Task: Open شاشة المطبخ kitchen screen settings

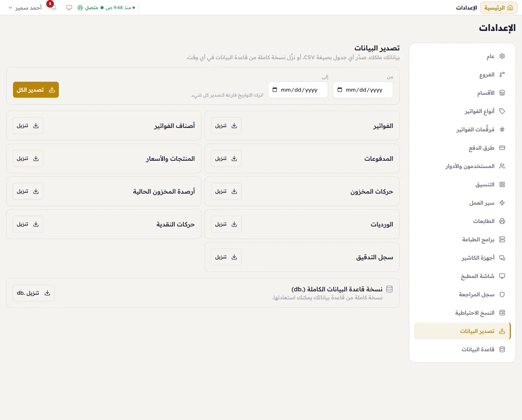Action: [462, 276]
